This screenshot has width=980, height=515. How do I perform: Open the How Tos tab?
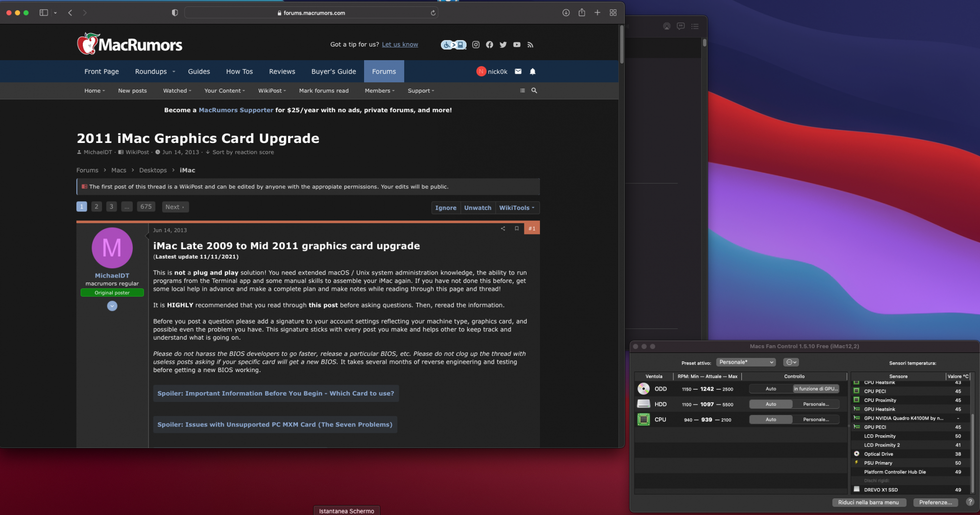240,71
